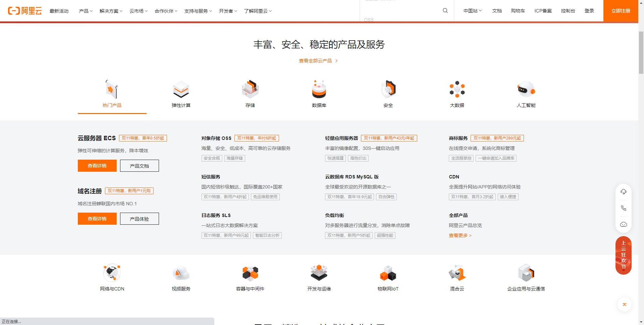Click the search input field

[x=401, y=11]
